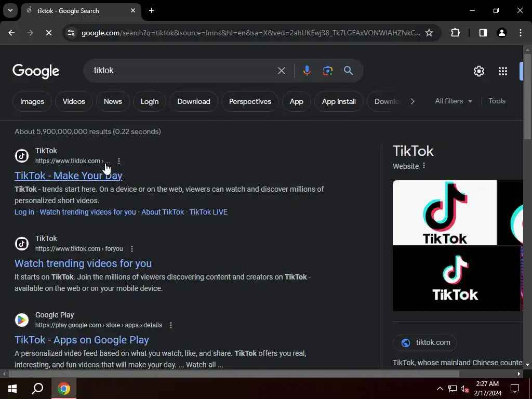Click the Chrome taskbar icon
Image resolution: width=532 pixels, height=399 pixels.
[64, 389]
